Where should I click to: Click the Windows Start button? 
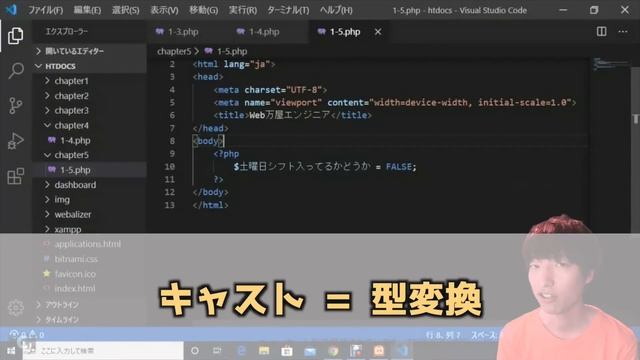(11, 351)
